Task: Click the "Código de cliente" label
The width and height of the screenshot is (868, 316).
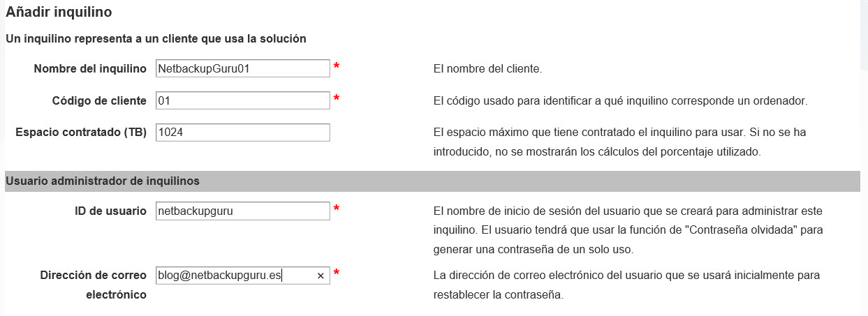Action: point(99,100)
